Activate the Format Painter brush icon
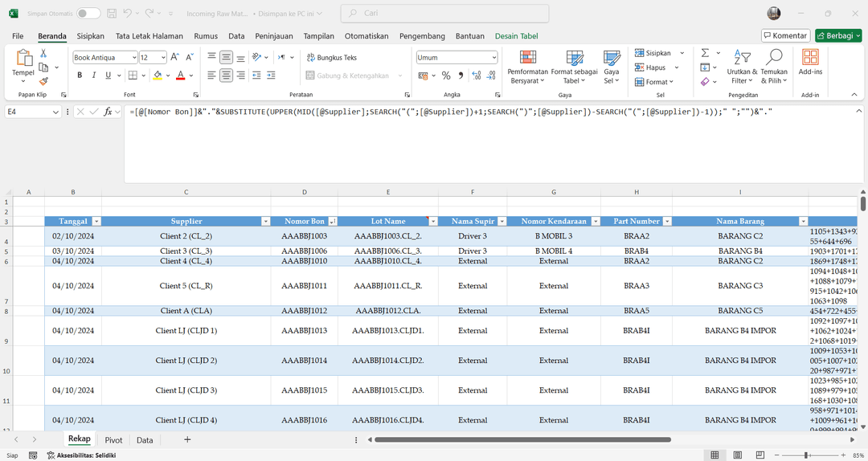Image resolution: width=868 pixels, height=461 pixels. click(x=43, y=81)
